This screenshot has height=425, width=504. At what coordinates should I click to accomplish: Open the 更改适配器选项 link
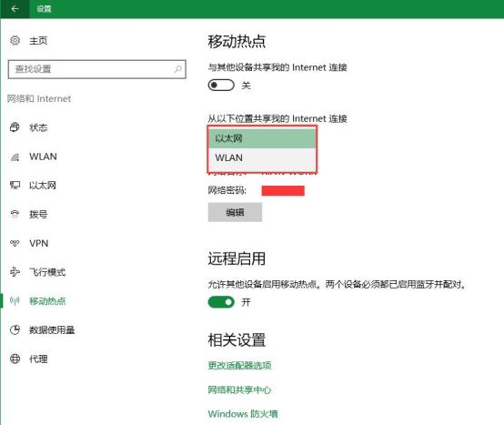pos(239,366)
